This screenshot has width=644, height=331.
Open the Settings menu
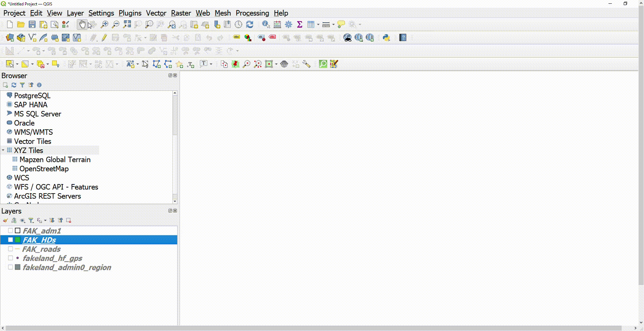[101, 13]
